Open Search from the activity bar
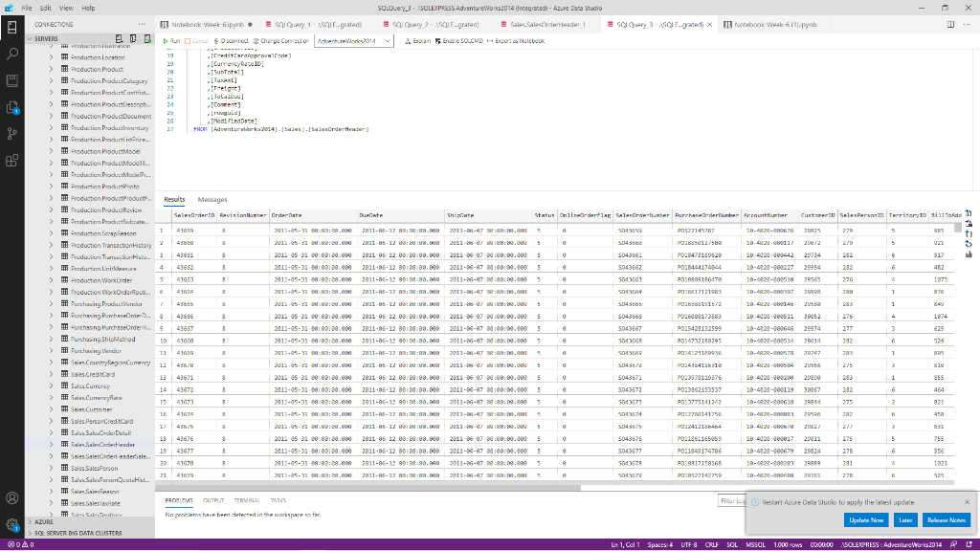Viewport: 980px width, 551px height. click(x=11, y=53)
